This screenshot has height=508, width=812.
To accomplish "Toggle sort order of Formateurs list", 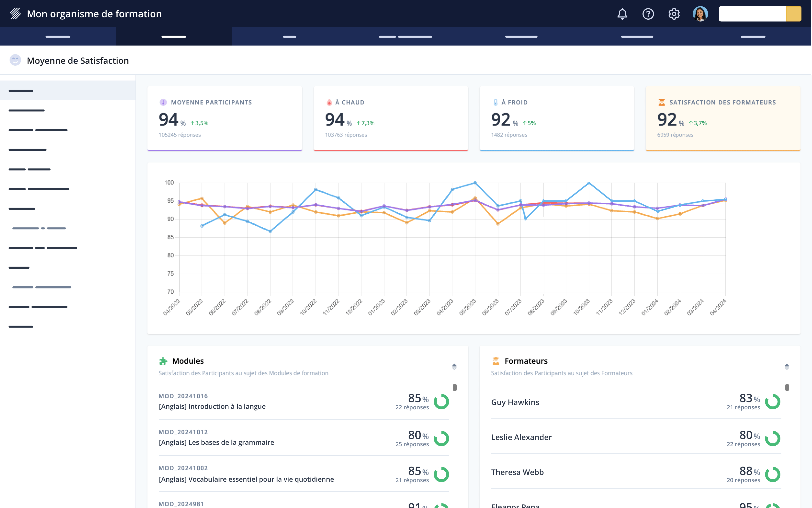I will click(787, 367).
